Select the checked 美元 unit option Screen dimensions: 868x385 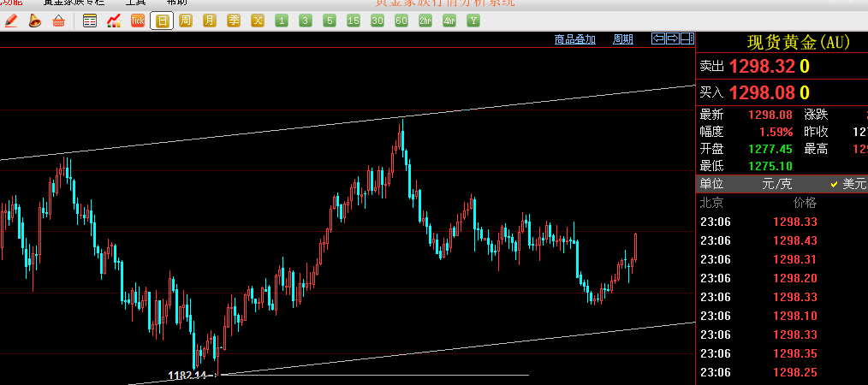[x=848, y=184]
